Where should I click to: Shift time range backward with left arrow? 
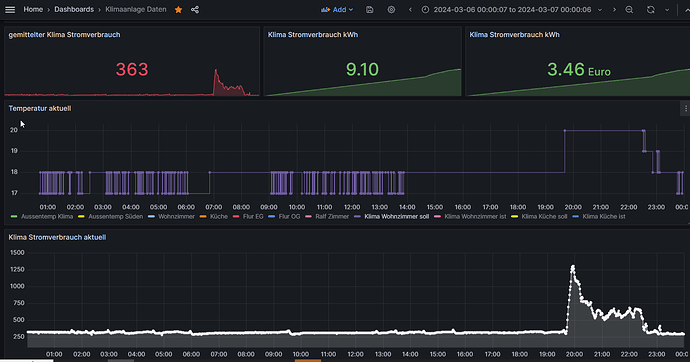click(x=410, y=10)
